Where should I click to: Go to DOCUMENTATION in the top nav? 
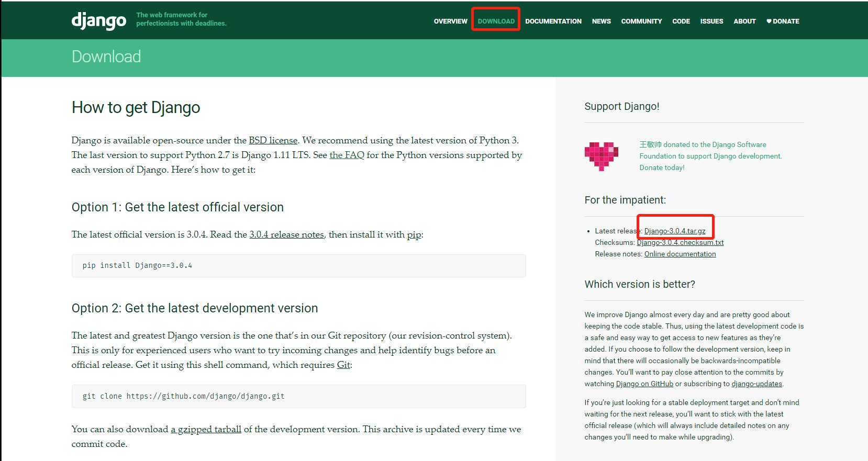[553, 21]
